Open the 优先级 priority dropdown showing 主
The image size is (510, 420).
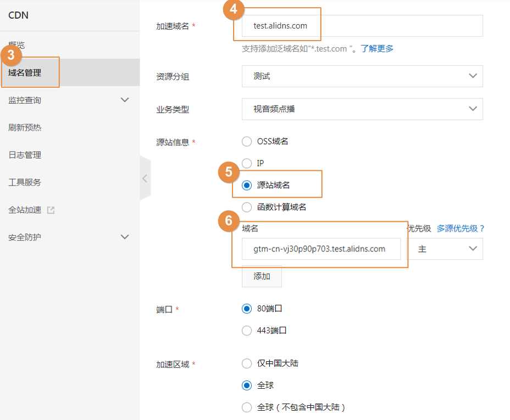point(445,249)
